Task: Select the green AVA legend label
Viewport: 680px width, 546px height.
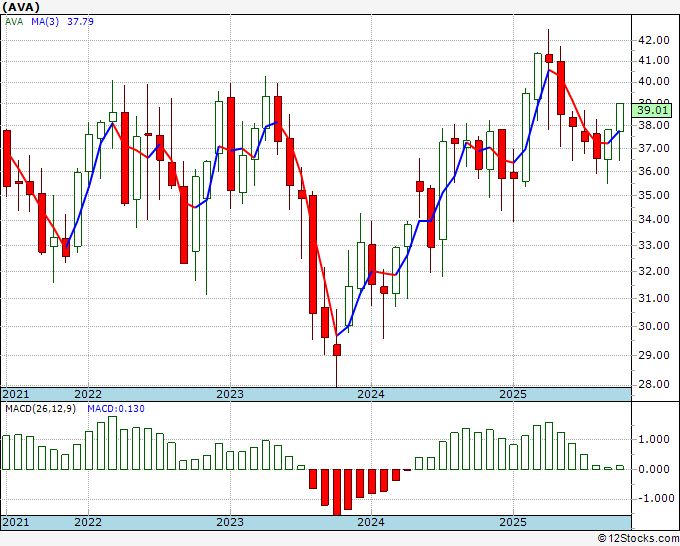Action: coord(14,21)
